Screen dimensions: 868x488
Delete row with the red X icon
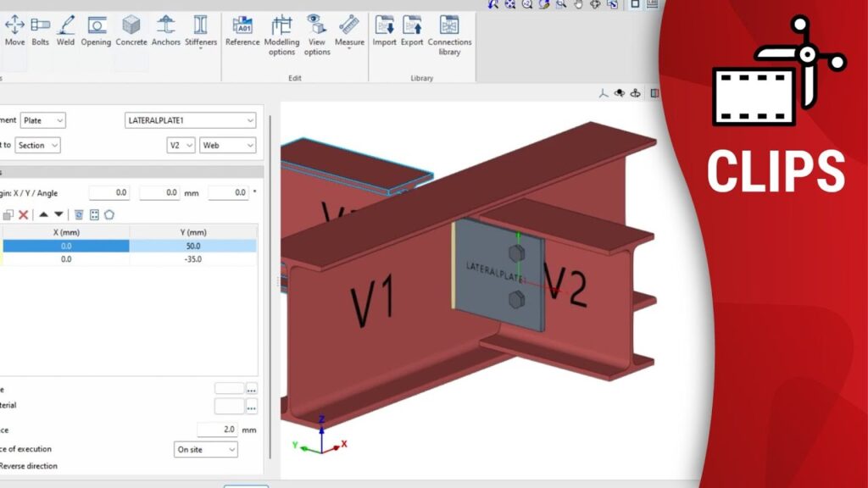tap(24, 215)
